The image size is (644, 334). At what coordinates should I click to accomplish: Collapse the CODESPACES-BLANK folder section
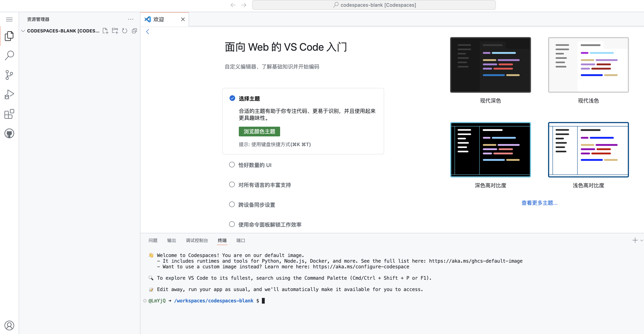click(x=23, y=31)
